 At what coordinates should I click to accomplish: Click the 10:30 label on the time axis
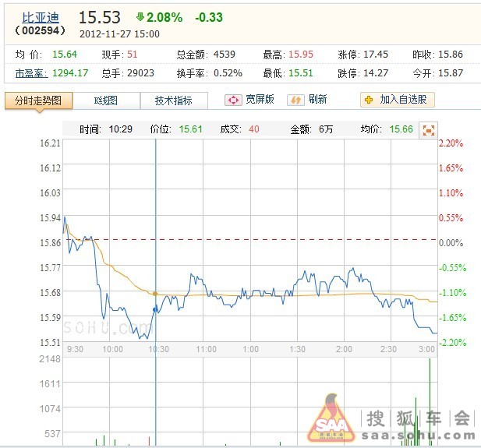click(x=157, y=350)
